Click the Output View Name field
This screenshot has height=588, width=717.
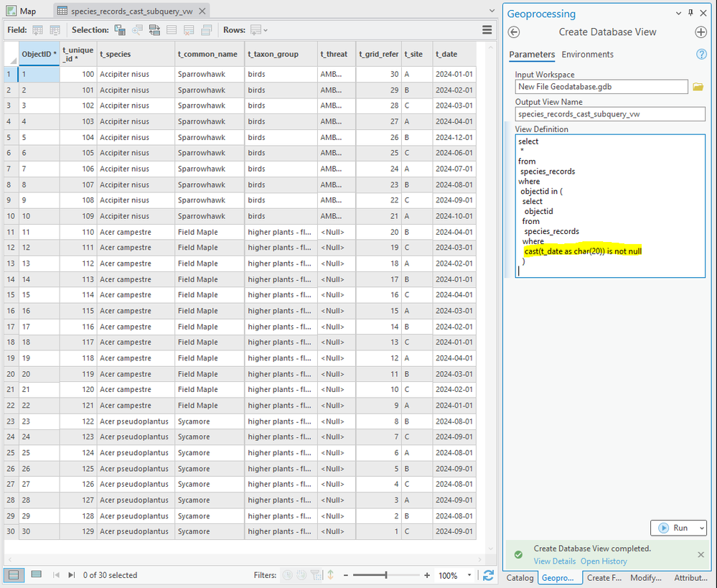pos(610,114)
